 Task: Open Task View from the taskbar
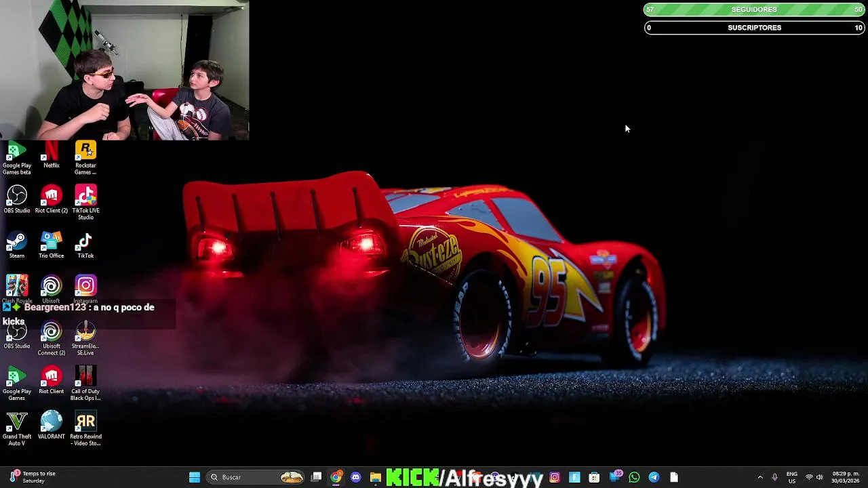pyautogui.click(x=317, y=477)
